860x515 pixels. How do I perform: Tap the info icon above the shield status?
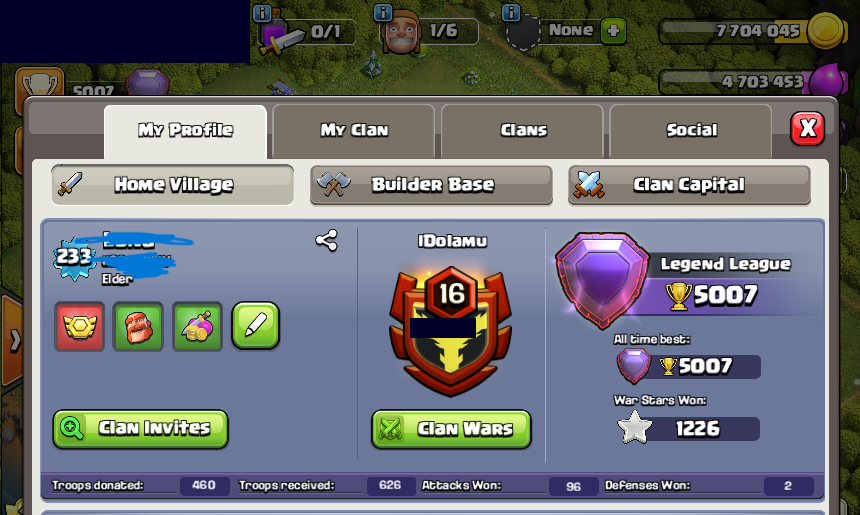click(x=511, y=12)
